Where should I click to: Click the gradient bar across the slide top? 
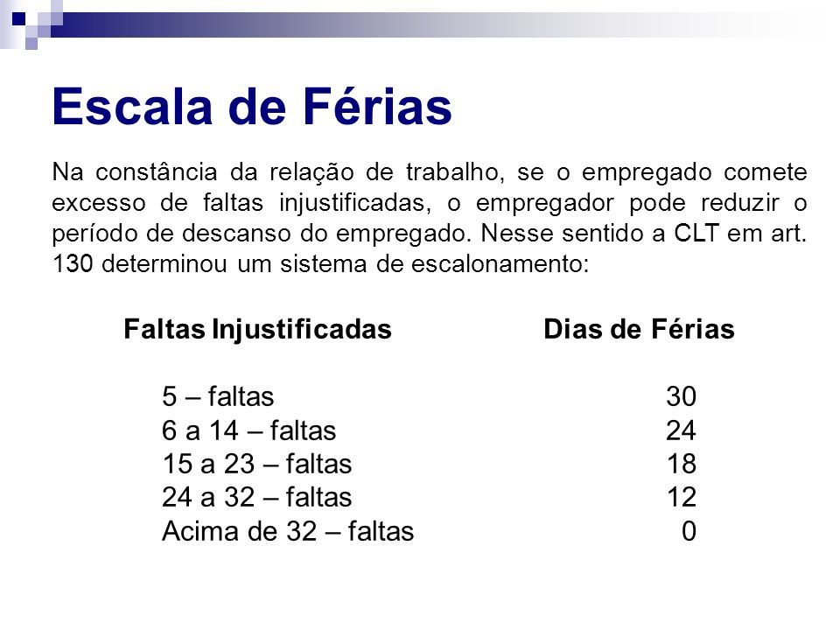point(437,17)
